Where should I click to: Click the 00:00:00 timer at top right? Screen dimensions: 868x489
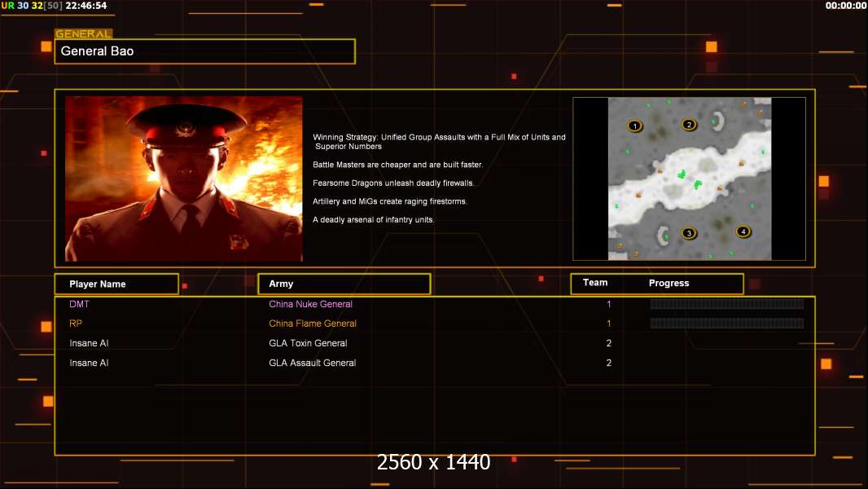coord(846,6)
